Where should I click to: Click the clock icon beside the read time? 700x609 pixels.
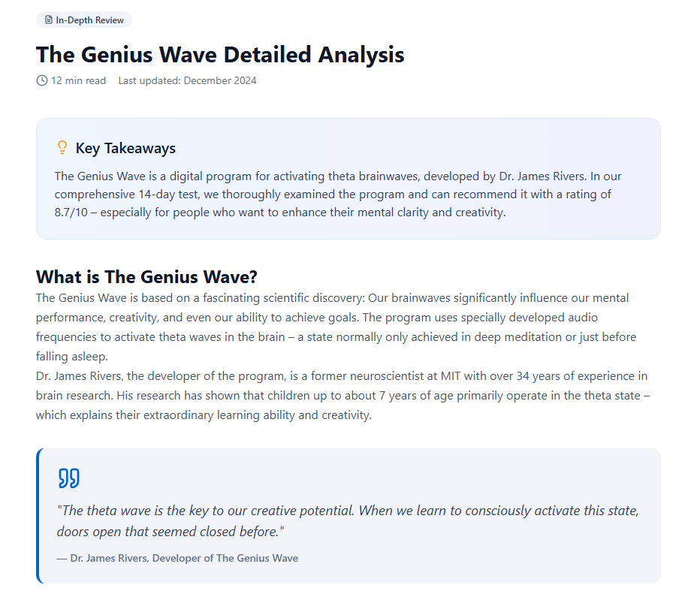click(x=42, y=80)
